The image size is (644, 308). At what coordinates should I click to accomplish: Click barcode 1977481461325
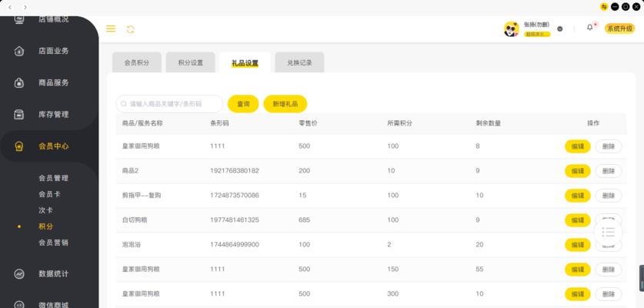235,220
